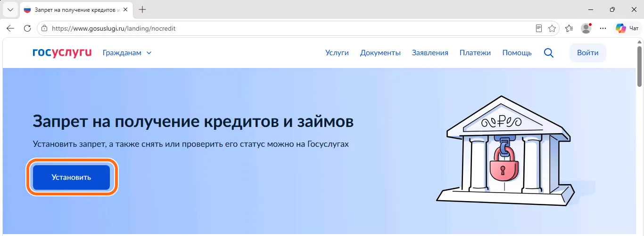The width and height of the screenshot is (644, 236).
Task: Open the "Заявления" menu item
Action: [x=430, y=53]
